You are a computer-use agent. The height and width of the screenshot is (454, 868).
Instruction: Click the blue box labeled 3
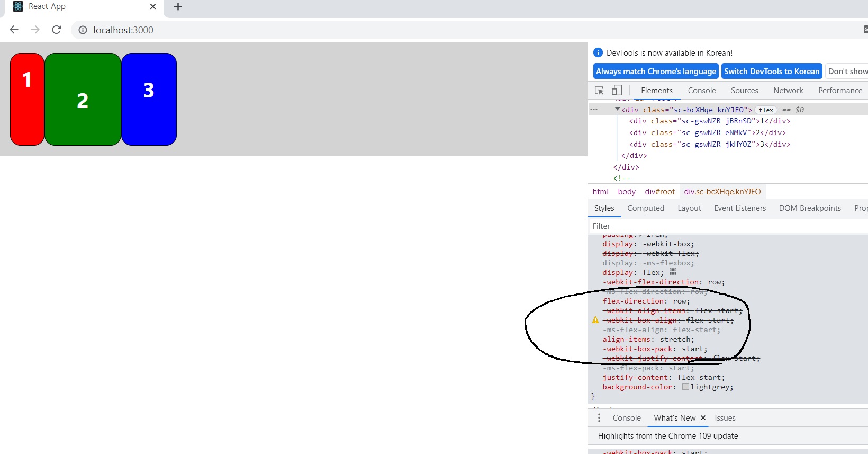point(149,99)
